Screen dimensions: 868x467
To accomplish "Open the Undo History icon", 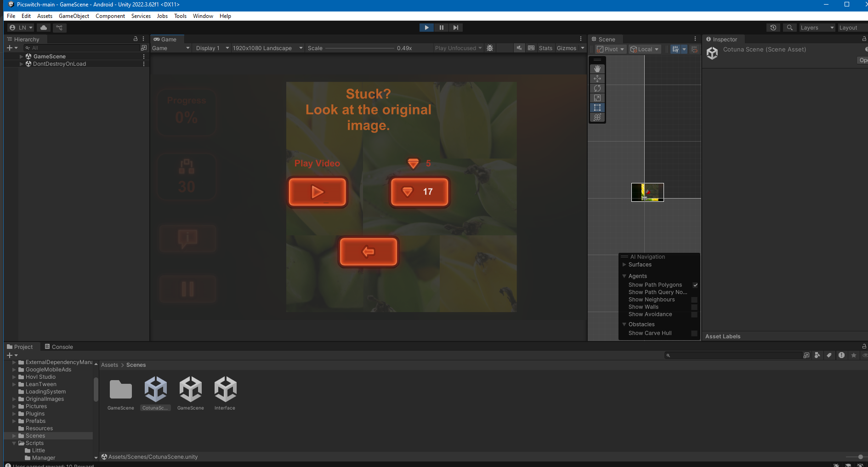I will (773, 28).
